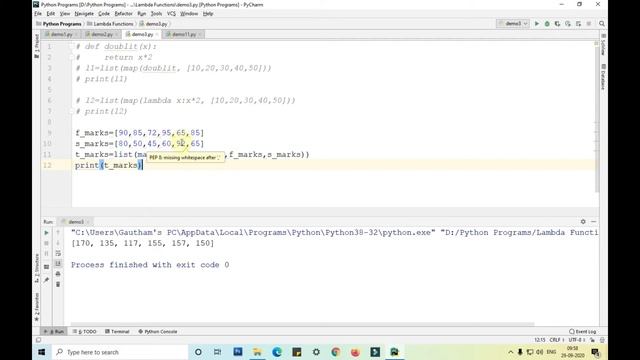Click Python Programs breadcrumb
Image resolution: width=640 pixels, height=360 pixels.
[x=58, y=24]
